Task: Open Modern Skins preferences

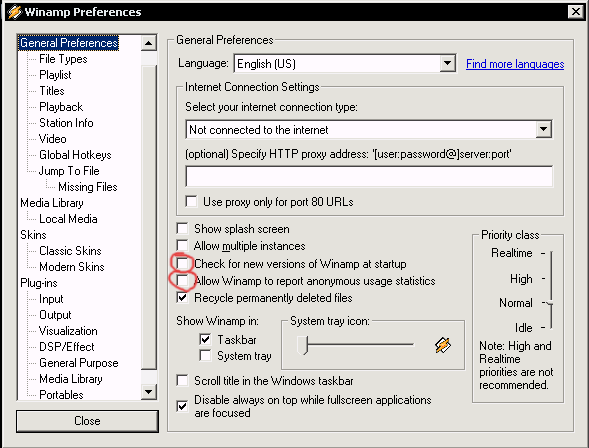Action: coord(72,267)
